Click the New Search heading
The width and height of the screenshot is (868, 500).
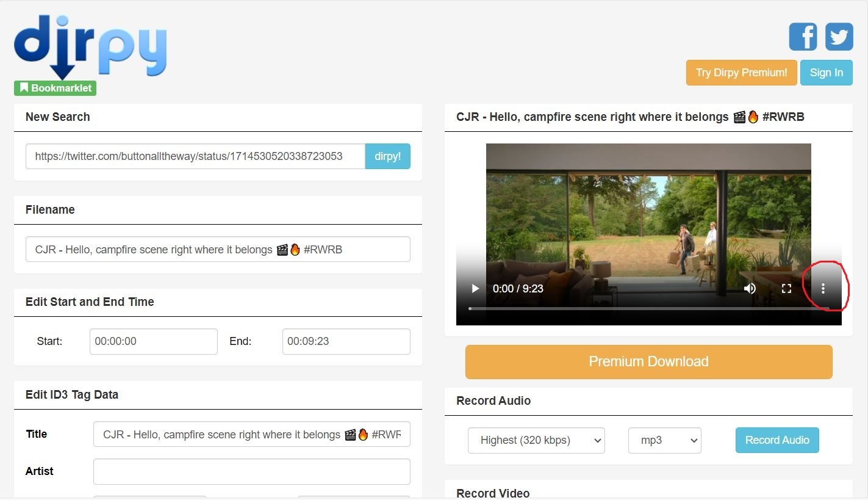57,117
